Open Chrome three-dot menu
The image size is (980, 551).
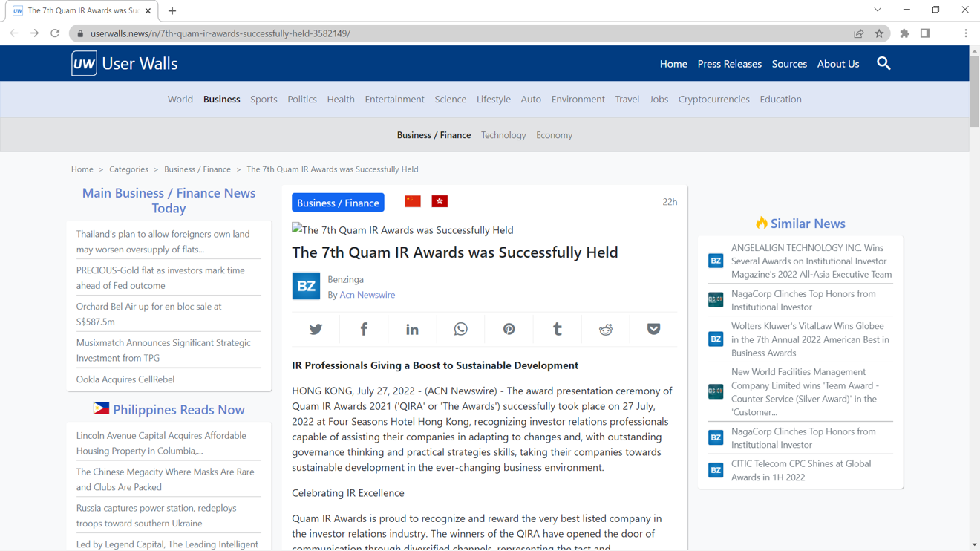pos(965,33)
